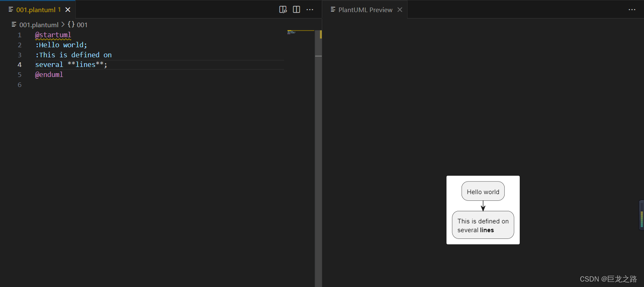Place cursor on ':Hello world;' line
The width and height of the screenshot is (644, 287).
61,45
